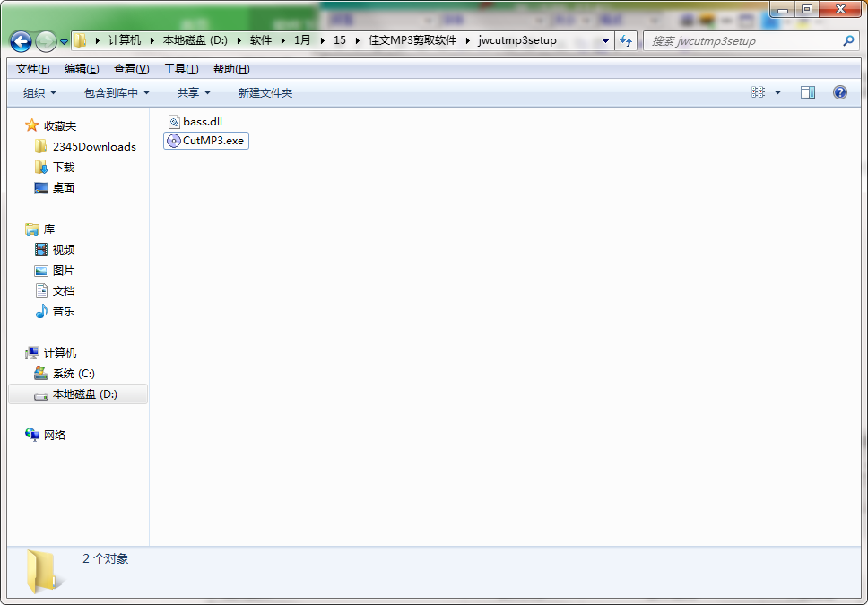Image resolution: width=868 pixels, height=605 pixels.
Task: Open the 编辑(E) menu
Action: [x=82, y=69]
